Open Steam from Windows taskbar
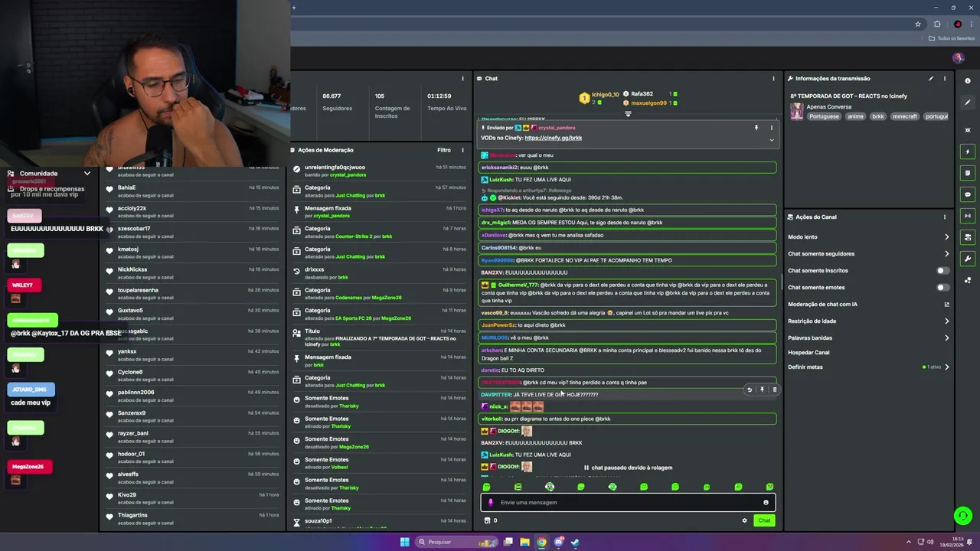The height and width of the screenshot is (551, 980). 575,542
